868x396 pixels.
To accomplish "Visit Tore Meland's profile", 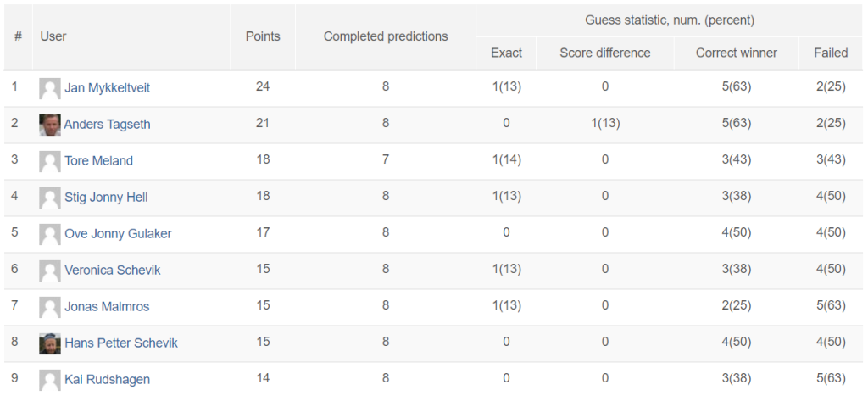I will click(98, 161).
